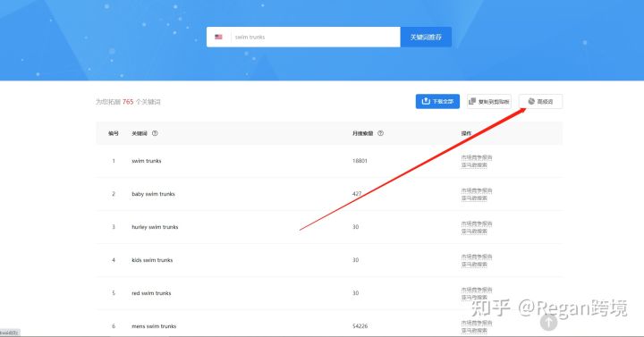
Task: Click the blue 下载全部 download-all button
Action: pos(437,101)
